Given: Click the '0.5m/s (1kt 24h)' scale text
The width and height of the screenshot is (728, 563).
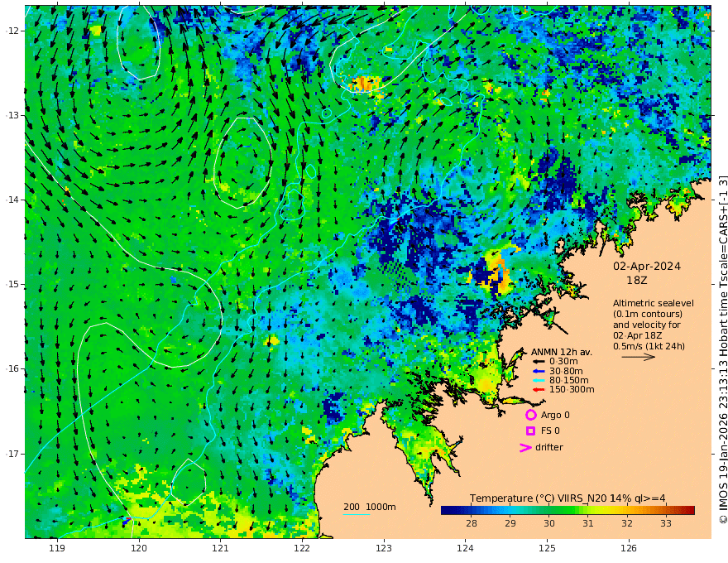Looking at the screenshot, I should tap(649, 346).
